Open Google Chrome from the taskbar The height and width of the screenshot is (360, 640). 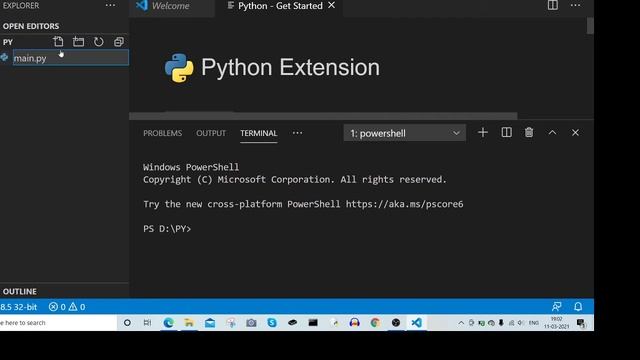pos(375,323)
